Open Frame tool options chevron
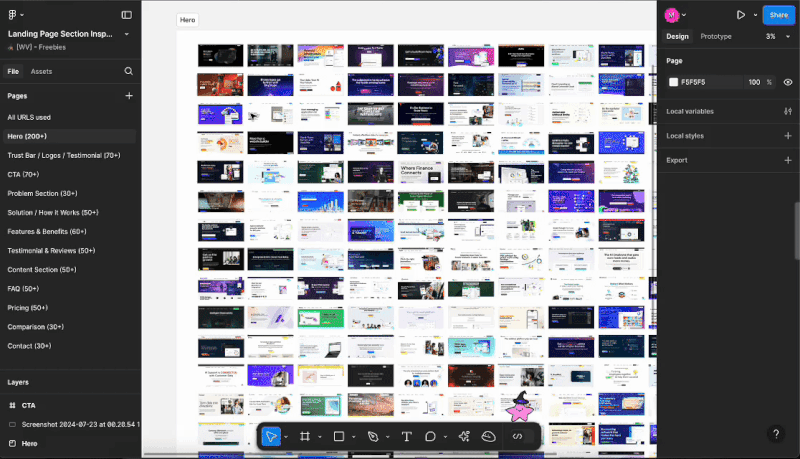Image resolution: width=800 pixels, height=459 pixels. click(320, 437)
